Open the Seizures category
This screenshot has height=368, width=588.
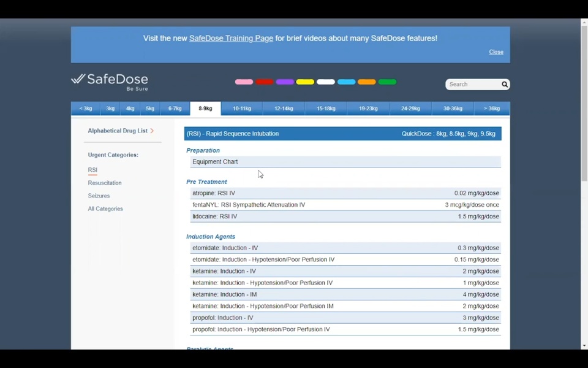pyautogui.click(x=99, y=196)
